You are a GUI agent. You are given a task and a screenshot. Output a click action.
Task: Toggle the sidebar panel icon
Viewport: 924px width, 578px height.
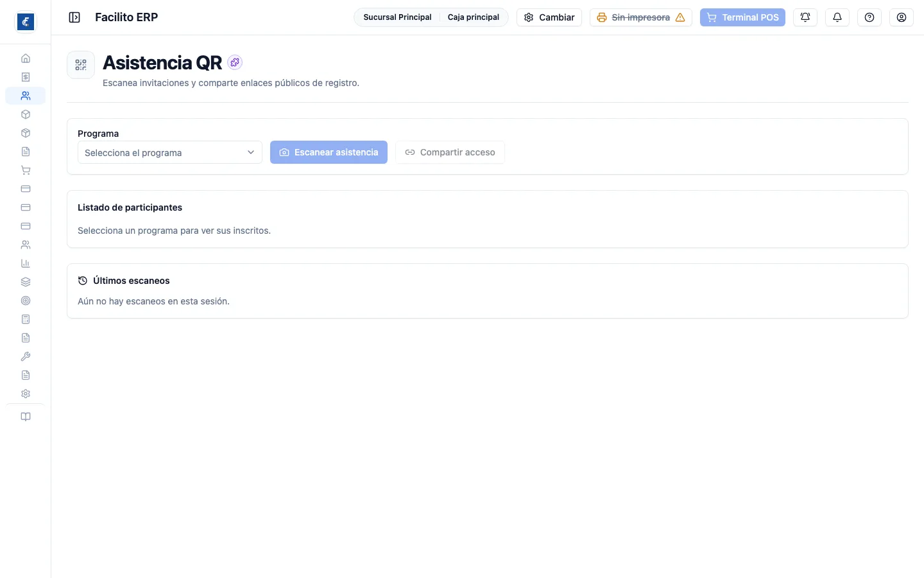74,17
